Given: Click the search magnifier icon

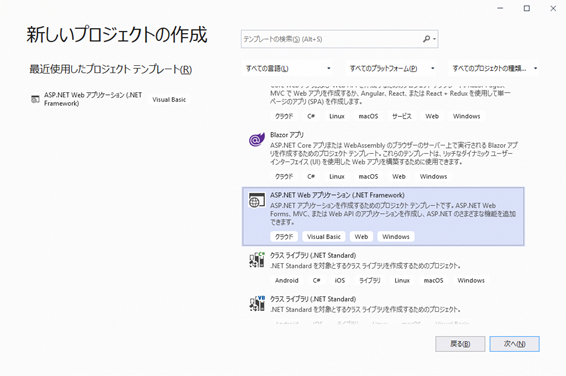Looking at the screenshot, I should coord(426,39).
